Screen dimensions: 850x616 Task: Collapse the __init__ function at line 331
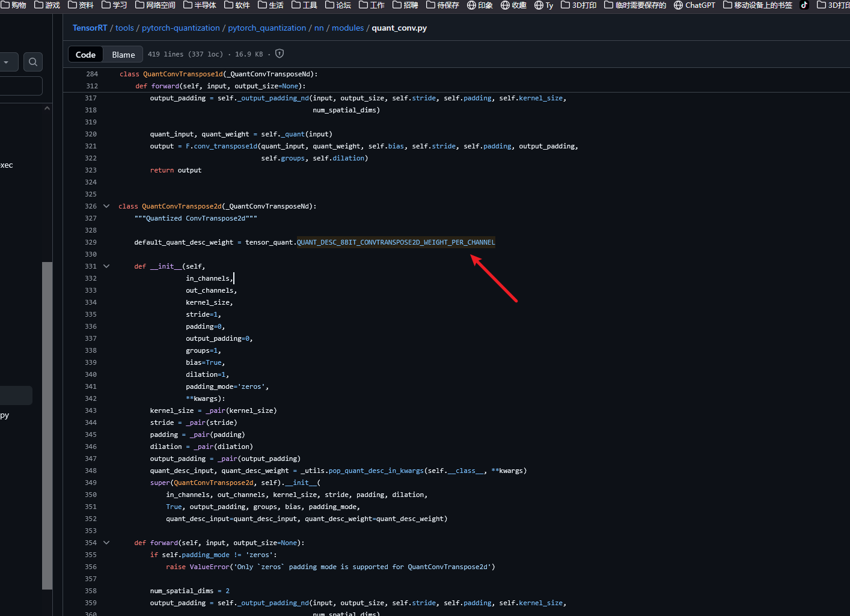(x=106, y=266)
